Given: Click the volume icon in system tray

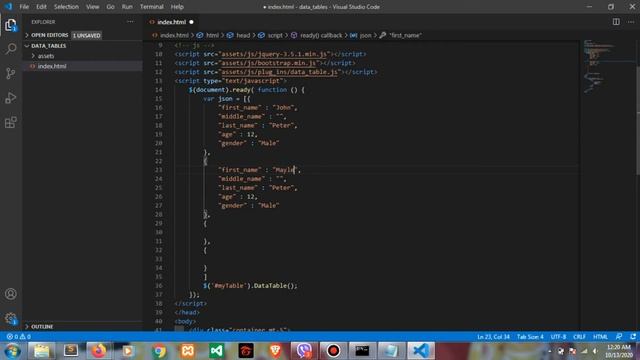Looking at the screenshot, I should point(595,351).
